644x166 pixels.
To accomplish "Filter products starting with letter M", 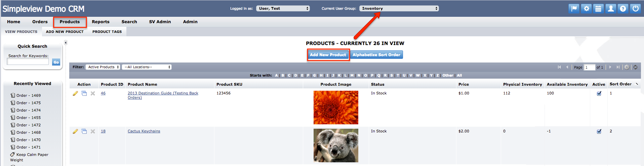I will click(x=352, y=76).
